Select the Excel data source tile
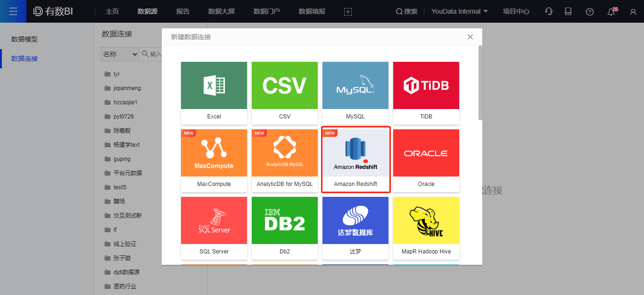Image resolution: width=644 pixels, height=295 pixels. point(214,93)
